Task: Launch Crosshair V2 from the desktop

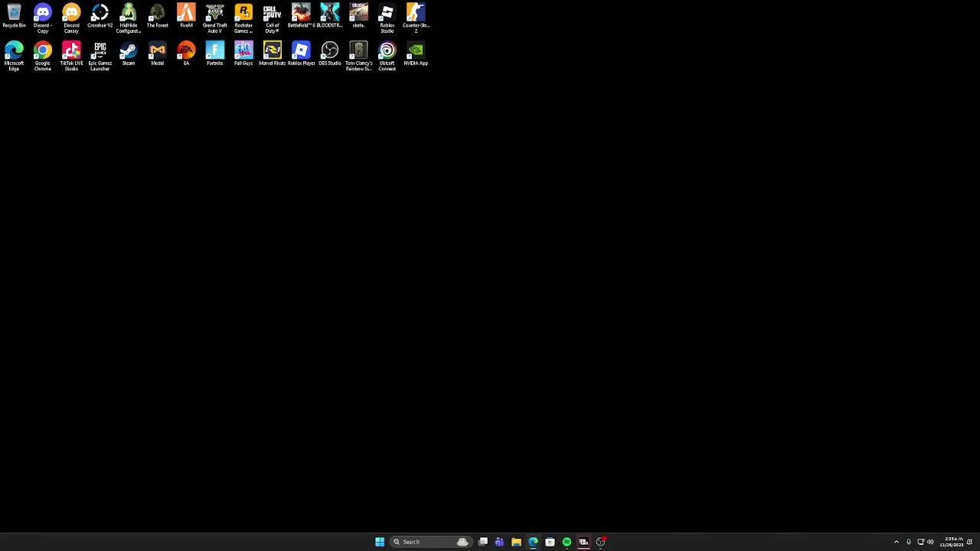Action: (x=100, y=17)
